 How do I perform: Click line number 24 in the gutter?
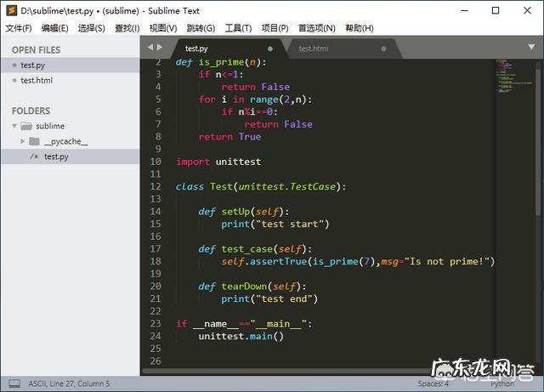click(x=156, y=336)
